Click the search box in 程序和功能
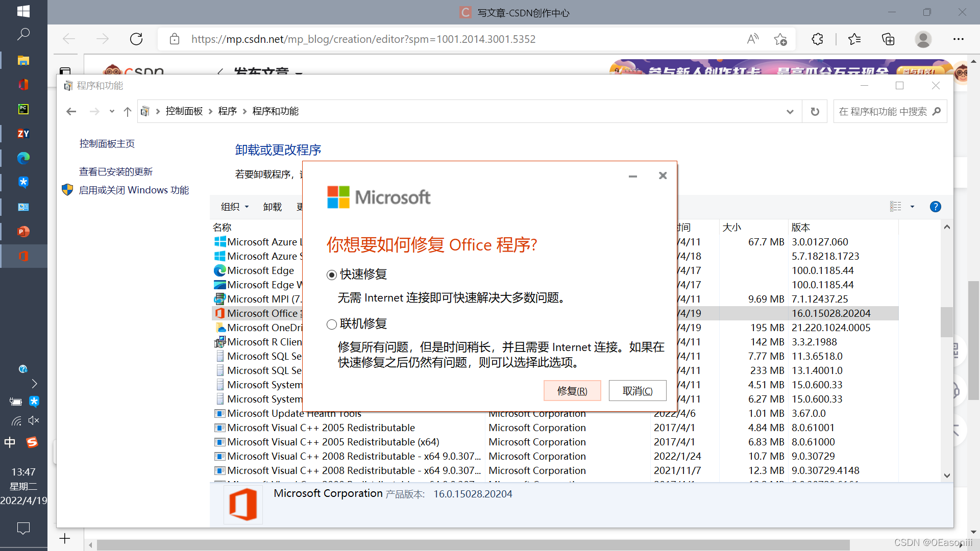 883,112
